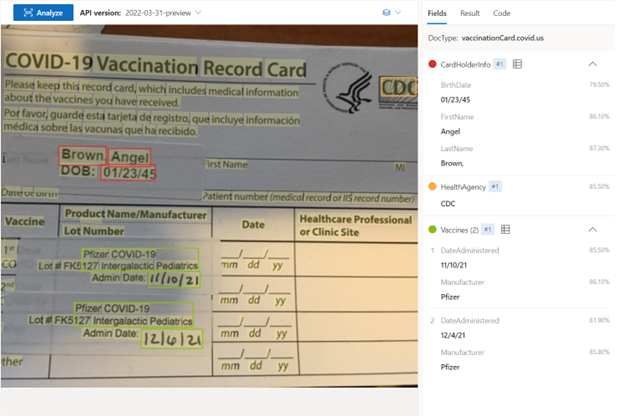This screenshot has height=416, width=624.
Task: Click the orange HealthAgency color dot
Action: coord(432,186)
